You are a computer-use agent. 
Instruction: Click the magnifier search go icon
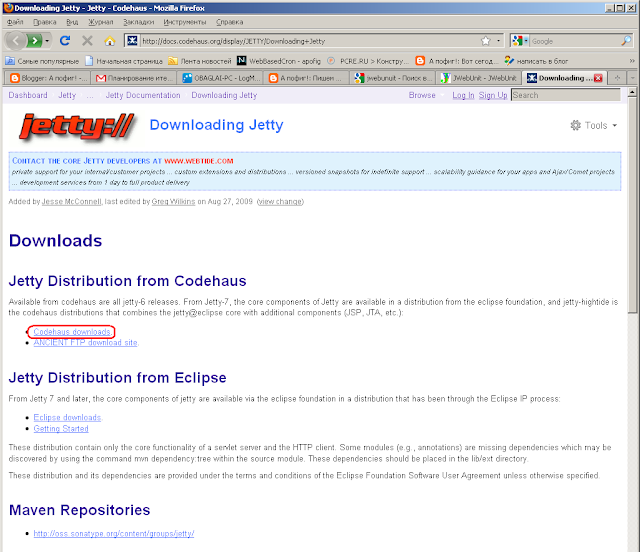tap(627, 41)
